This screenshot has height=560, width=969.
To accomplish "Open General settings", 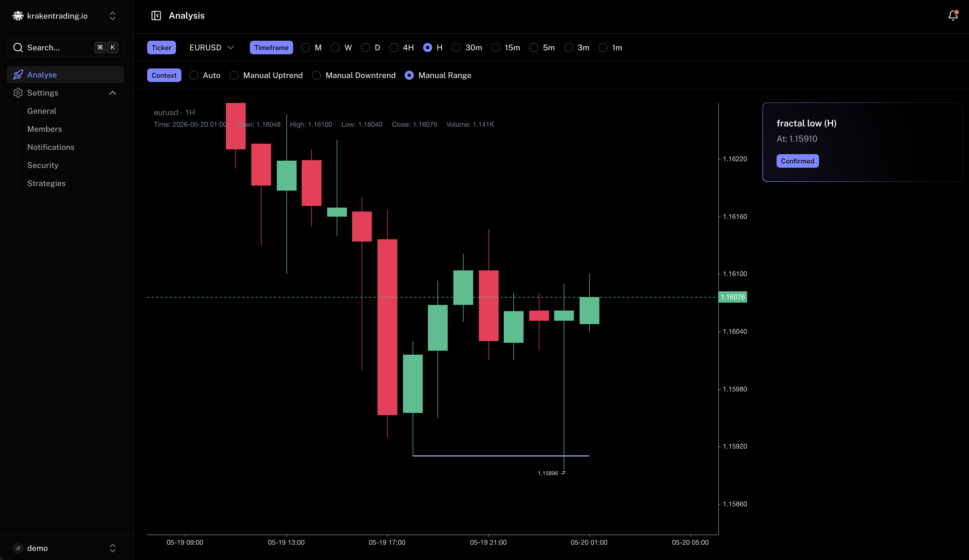I will pyautogui.click(x=42, y=111).
